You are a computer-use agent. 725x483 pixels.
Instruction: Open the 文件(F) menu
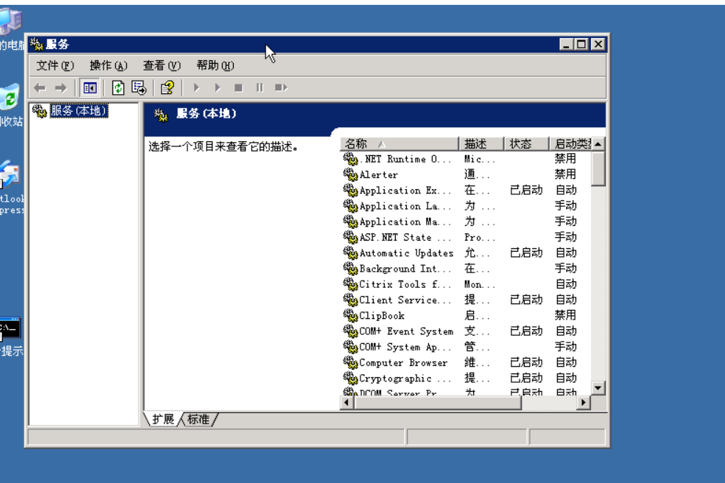55,66
